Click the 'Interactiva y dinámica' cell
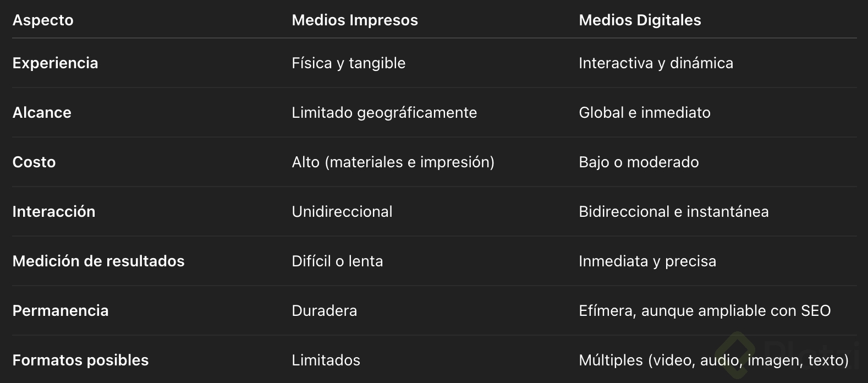868x383 pixels. [x=656, y=63]
